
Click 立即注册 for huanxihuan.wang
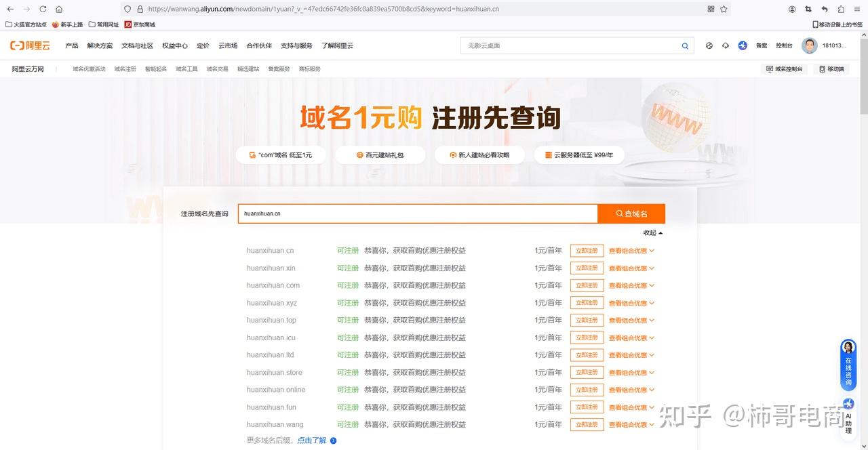[587, 424]
